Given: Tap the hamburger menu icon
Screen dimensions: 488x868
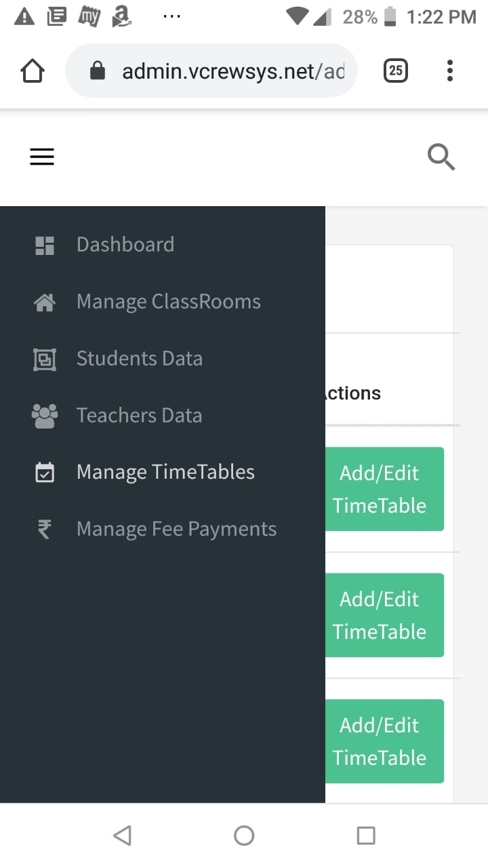Looking at the screenshot, I should (x=42, y=157).
